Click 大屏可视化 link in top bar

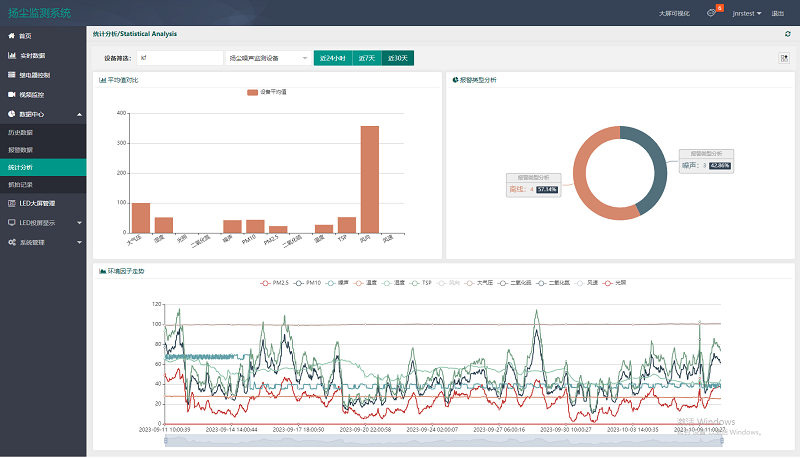pos(673,13)
